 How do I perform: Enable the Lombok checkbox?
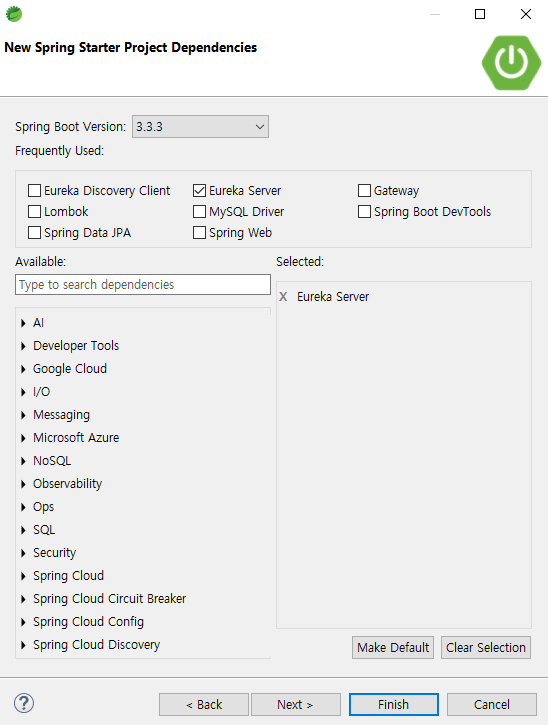[x=34, y=211]
